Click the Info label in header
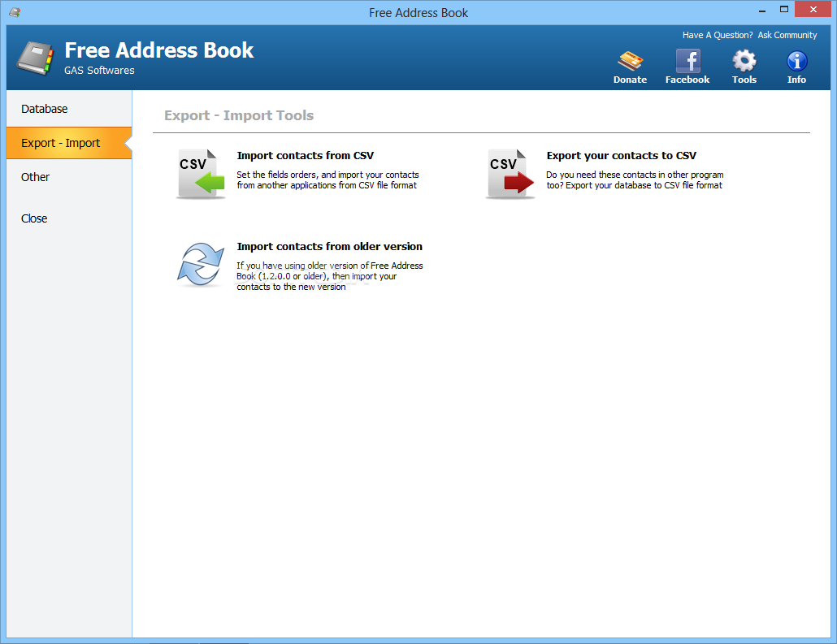 [797, 80]
